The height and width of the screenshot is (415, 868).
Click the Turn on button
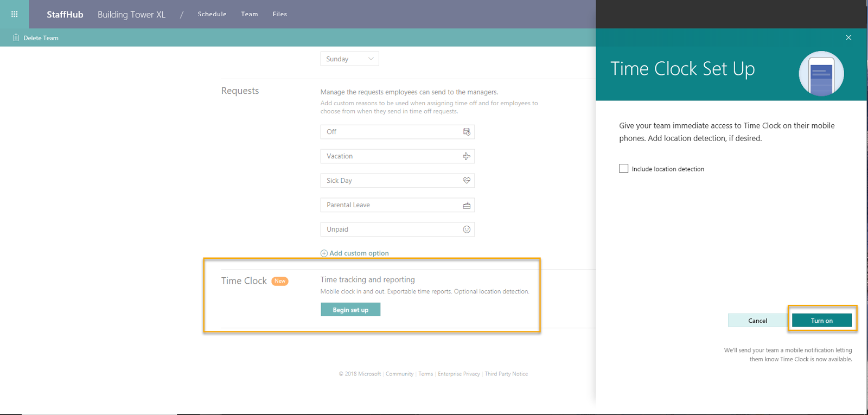tap(822, 321)
